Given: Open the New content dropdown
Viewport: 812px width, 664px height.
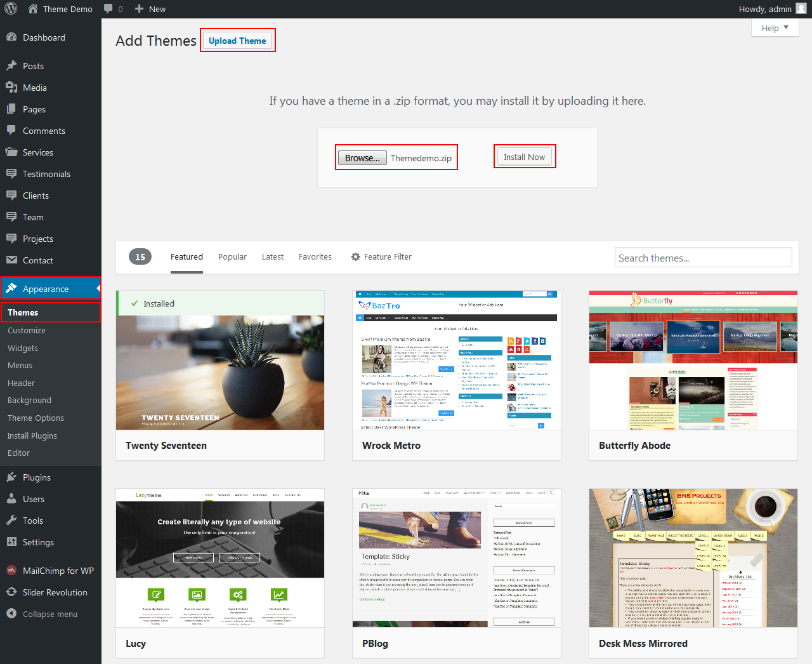Looking at the screenshot, I should [x=150, y=9].
